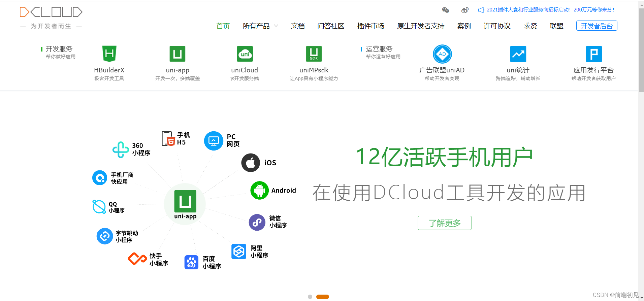
Task: Click the DCloud logo
Action: pyautogui.click(x=51, y=12)
